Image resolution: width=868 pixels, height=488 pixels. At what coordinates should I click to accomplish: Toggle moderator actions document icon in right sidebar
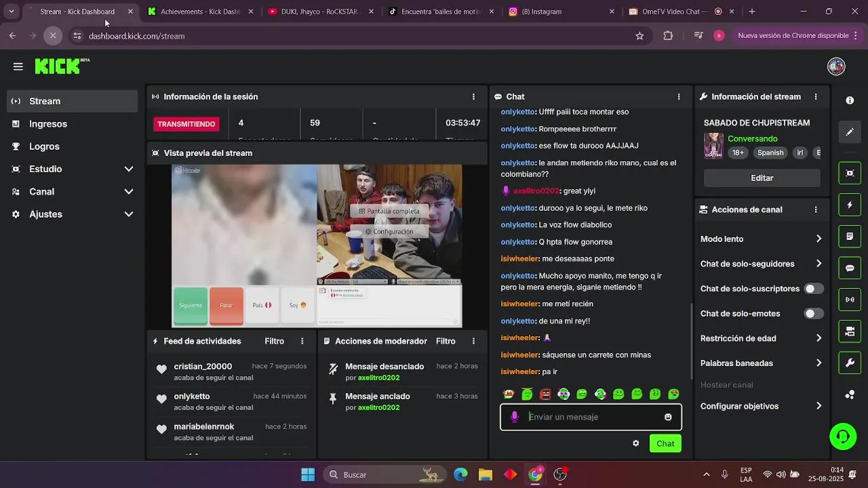point(850,237)
